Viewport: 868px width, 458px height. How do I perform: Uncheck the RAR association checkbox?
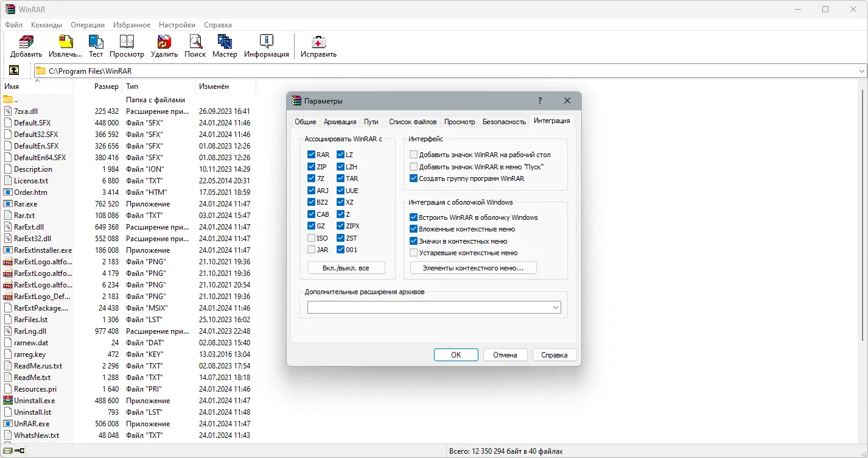[x=311, y=155]
